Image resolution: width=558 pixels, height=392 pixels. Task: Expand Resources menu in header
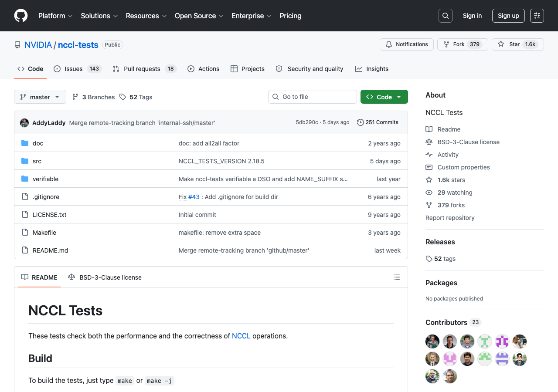pos(146,16)
